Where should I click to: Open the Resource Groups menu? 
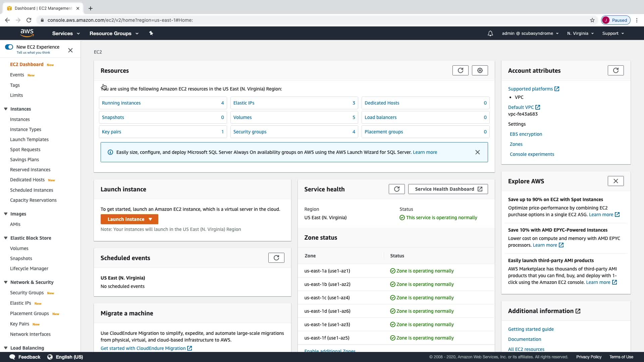click(x=114, y=34)
